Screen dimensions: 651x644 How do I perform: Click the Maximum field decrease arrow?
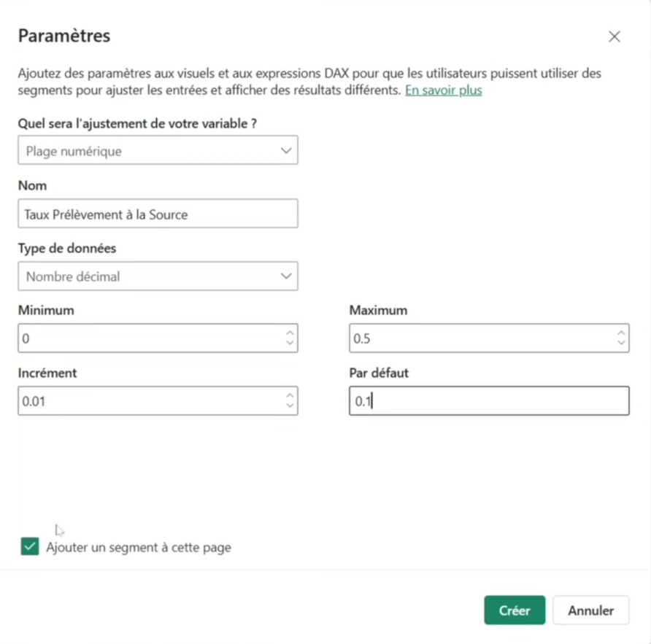[621, 343]
